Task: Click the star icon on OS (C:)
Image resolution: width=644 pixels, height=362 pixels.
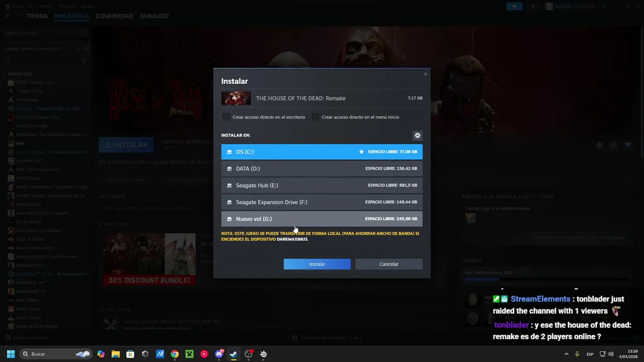Action: [361, 152]
